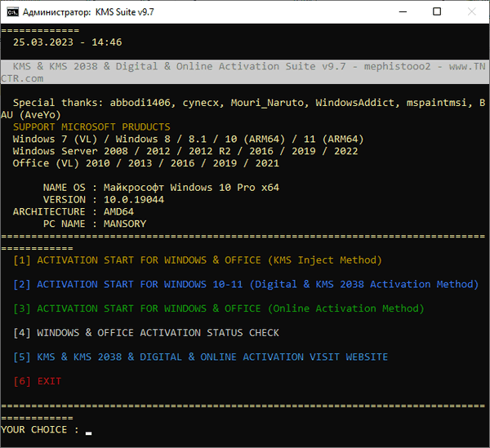
Task: Choose option [3] Online Activation Method
Action: pyautogui.click(x=219, y=308)
